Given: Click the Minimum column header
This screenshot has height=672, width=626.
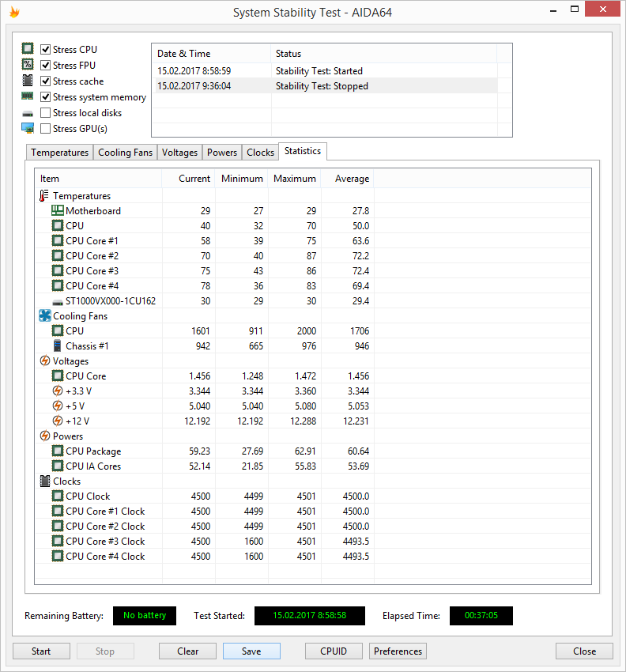Looking at the screenshot, I should pos(242,179).
